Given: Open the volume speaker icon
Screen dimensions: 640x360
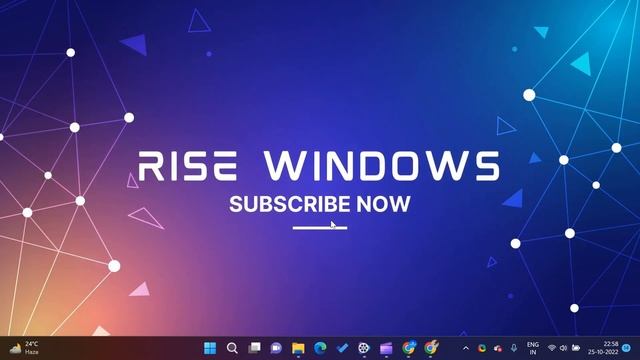Looking at the screenshot, I should [x=563, y=348].
